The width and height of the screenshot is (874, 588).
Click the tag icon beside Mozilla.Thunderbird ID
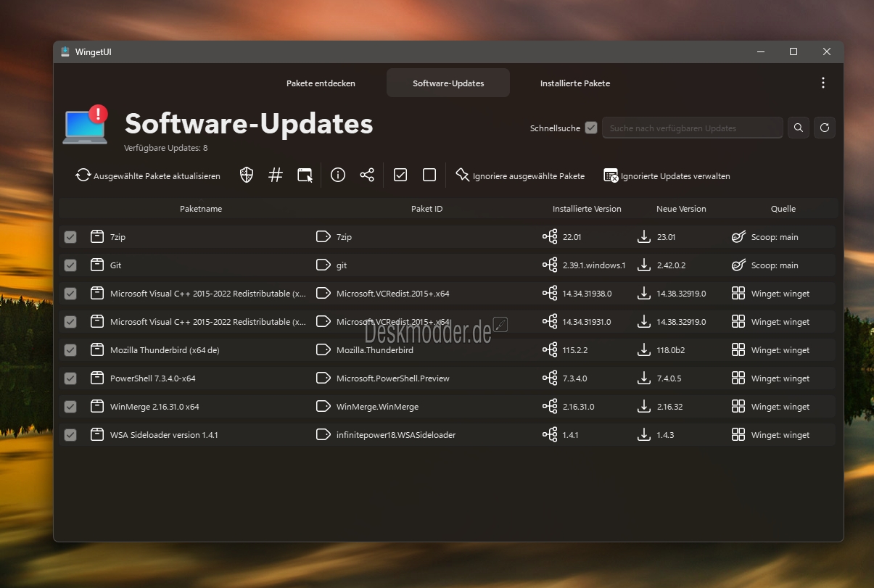coord(323,350)
